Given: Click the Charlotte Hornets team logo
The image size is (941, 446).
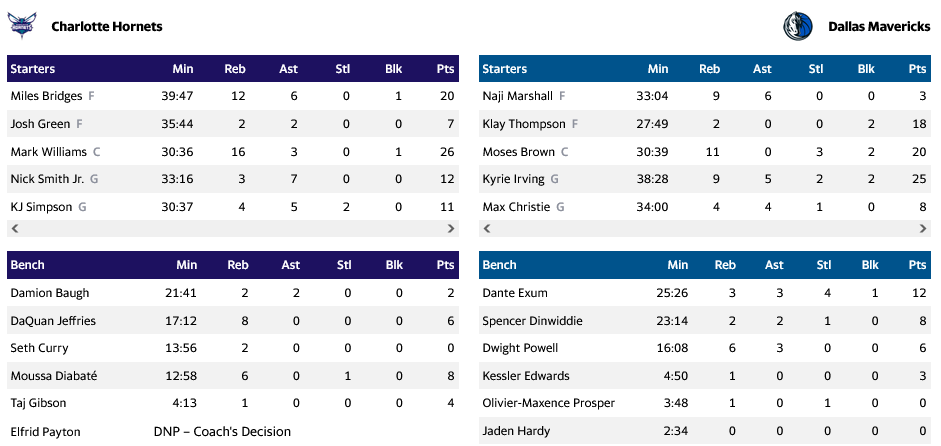Looking at the screenshot, I should click(x=22, y=26).
